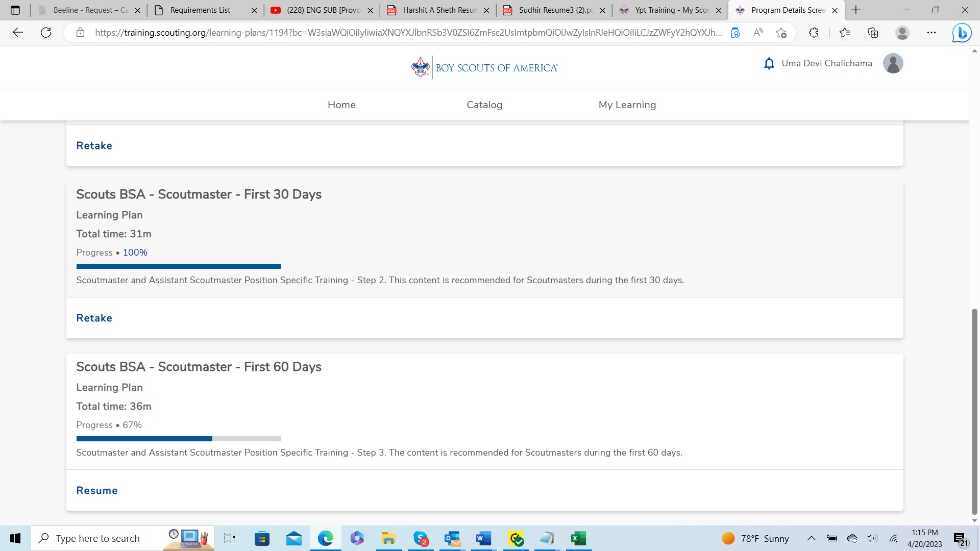
Task: Switch to Beeline - Request tab
Action: tap(90, 10)
